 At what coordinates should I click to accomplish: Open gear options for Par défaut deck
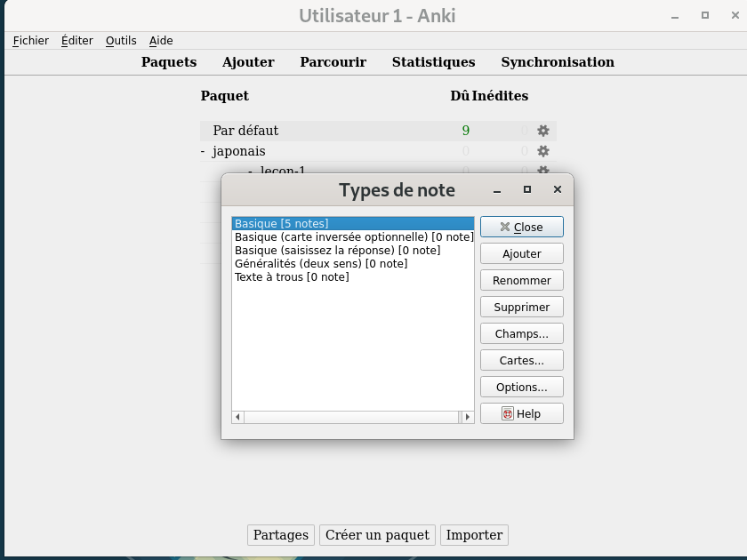(542, 131)
